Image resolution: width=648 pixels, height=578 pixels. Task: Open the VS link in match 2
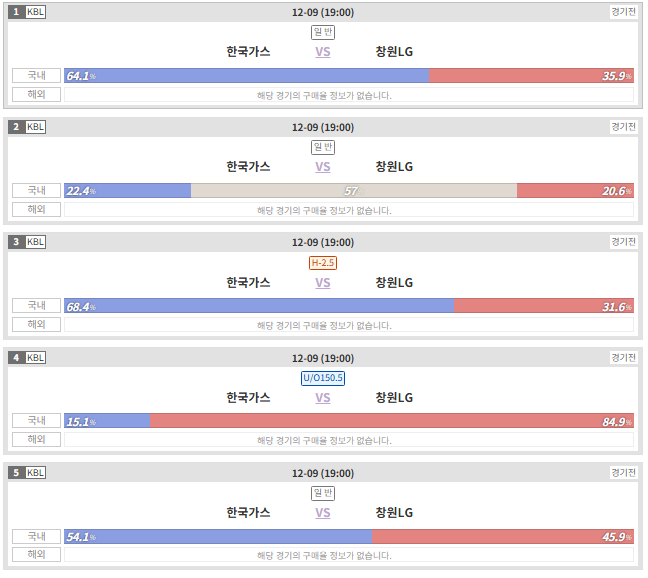(x=323, y=167)
